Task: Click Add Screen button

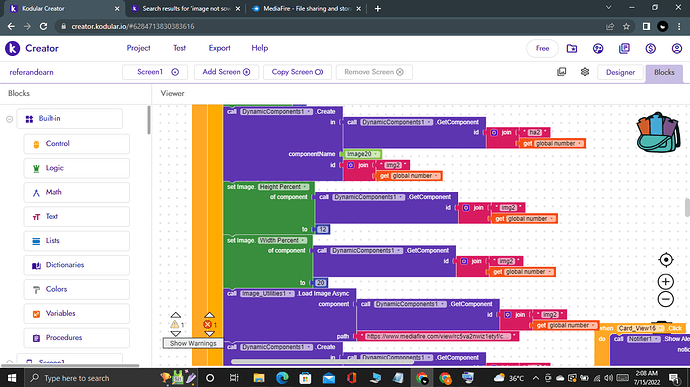Action: (226, 72)
